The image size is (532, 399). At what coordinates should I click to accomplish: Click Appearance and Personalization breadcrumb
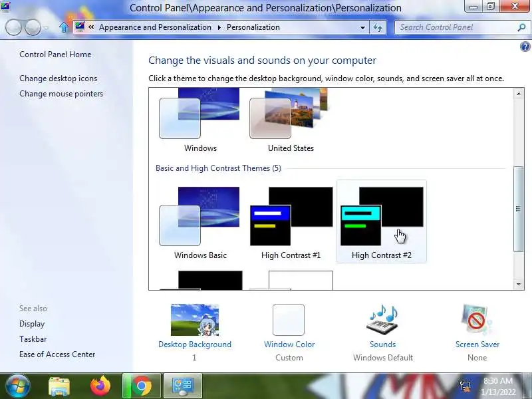click(x=155, y=27)
